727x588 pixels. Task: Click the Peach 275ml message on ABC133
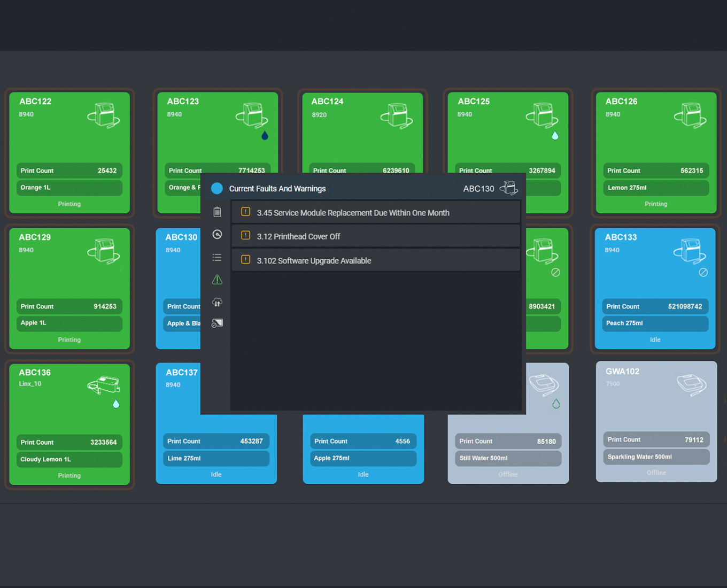pos(655,323)
